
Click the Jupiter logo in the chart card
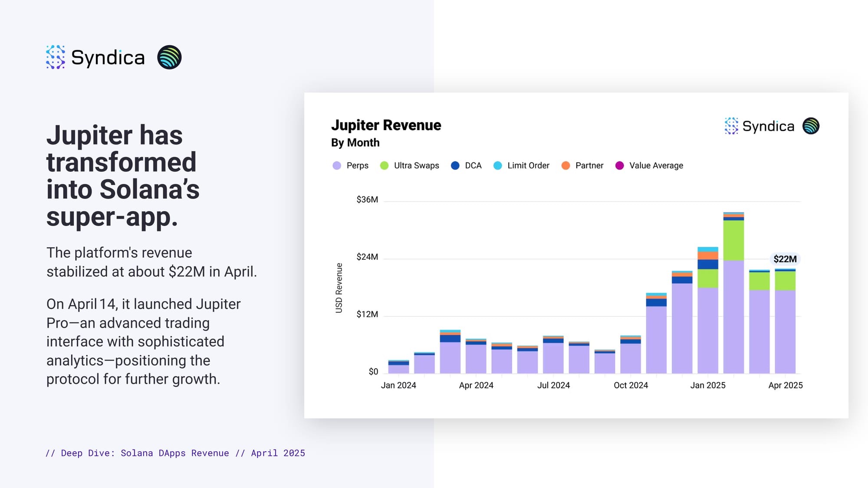click(811, 126)
